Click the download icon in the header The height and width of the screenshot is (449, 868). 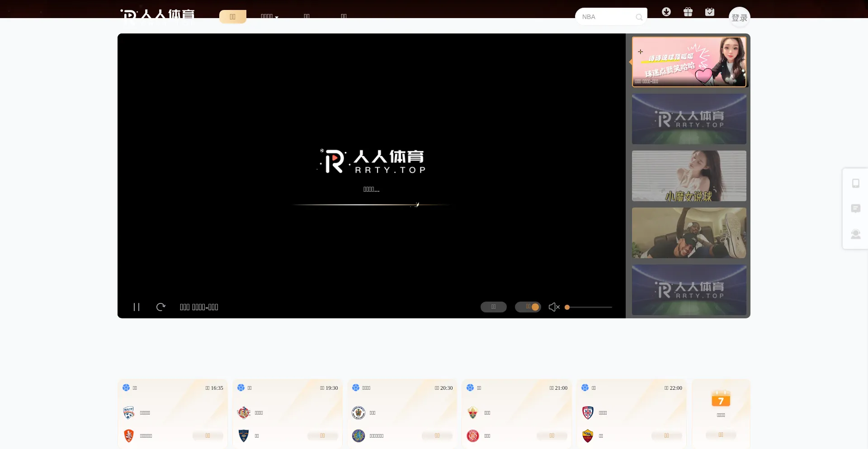click(666, 12)
